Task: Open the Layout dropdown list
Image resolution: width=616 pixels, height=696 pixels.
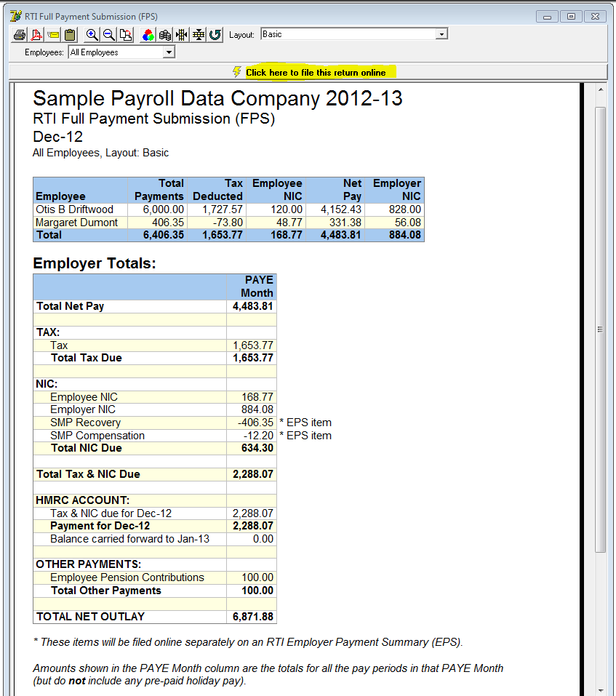Action: click(441, 34)
